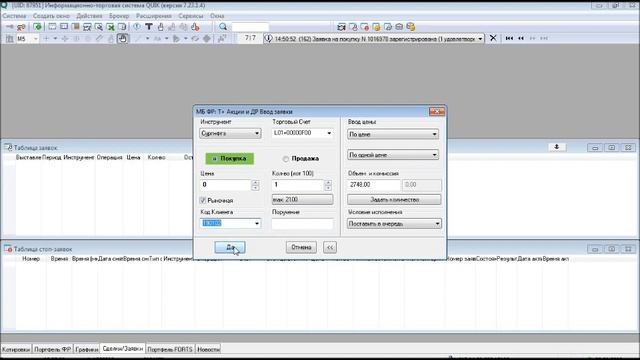Open the Торговый Счет dropdown

[329, 133]
